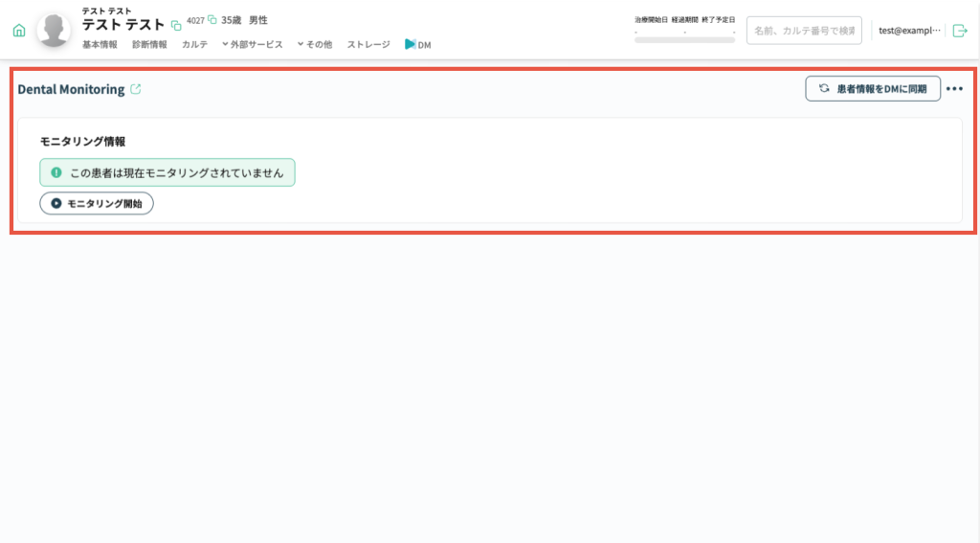Click the treatment progress bar
The image size is (980, 543).
(x=684, y=40)
